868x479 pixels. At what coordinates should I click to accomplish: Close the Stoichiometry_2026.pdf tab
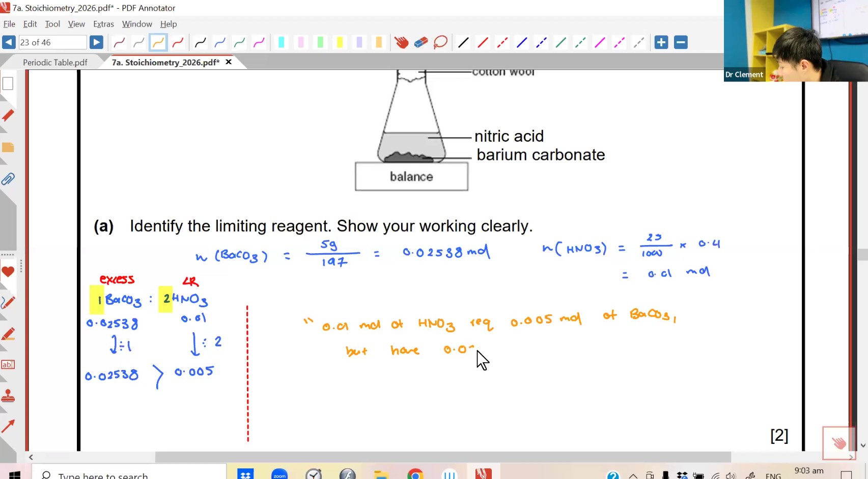click(229, 62)
